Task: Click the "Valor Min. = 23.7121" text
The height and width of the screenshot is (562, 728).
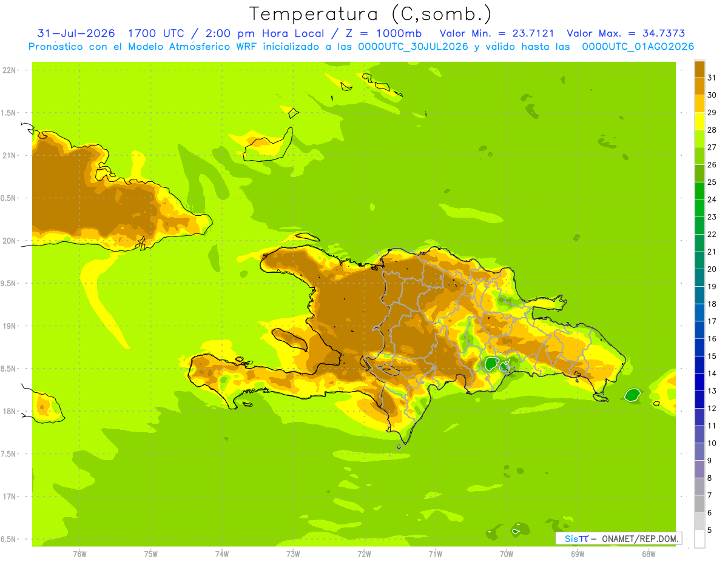Action: coord(497,33)
